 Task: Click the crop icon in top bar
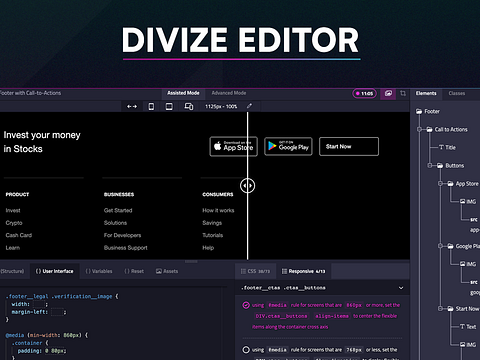pyautogui.click(x=403, y=93)
